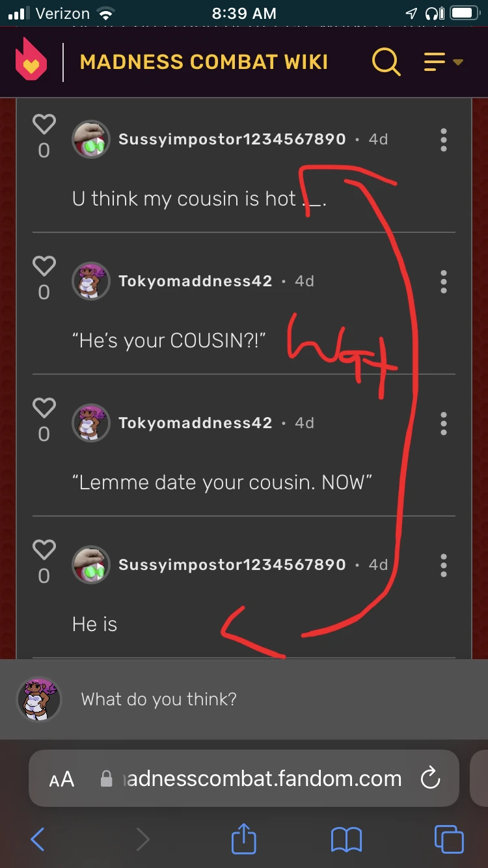Open Safari bookmarks book icon
This screenshot has height=868, width=488.
tap(346, 840)
